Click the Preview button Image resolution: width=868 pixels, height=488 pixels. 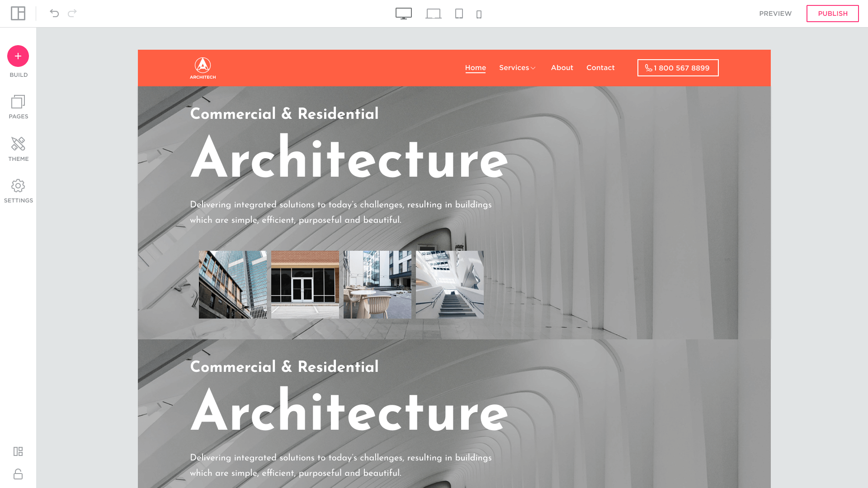click(775, 14)
